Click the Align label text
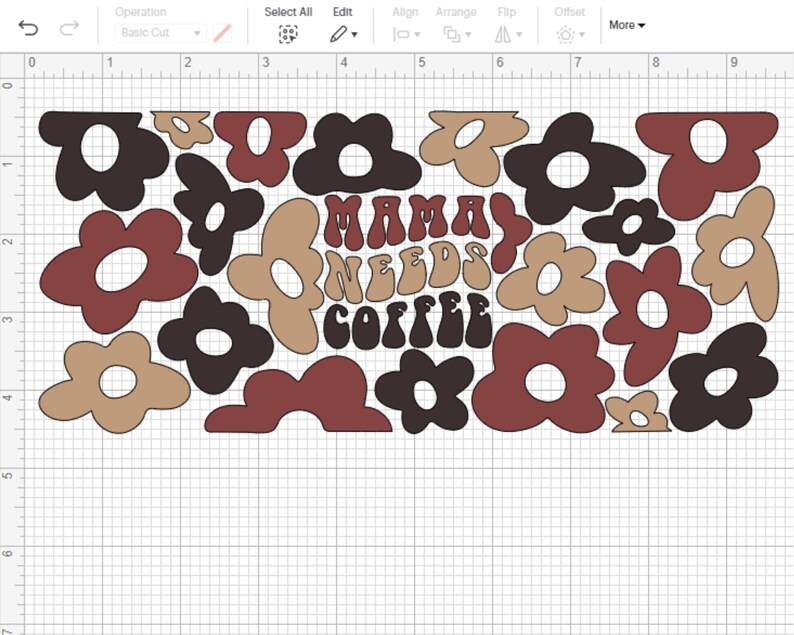Screen dimensions: 794x635 pyautogui.click(x=405, y=12)
